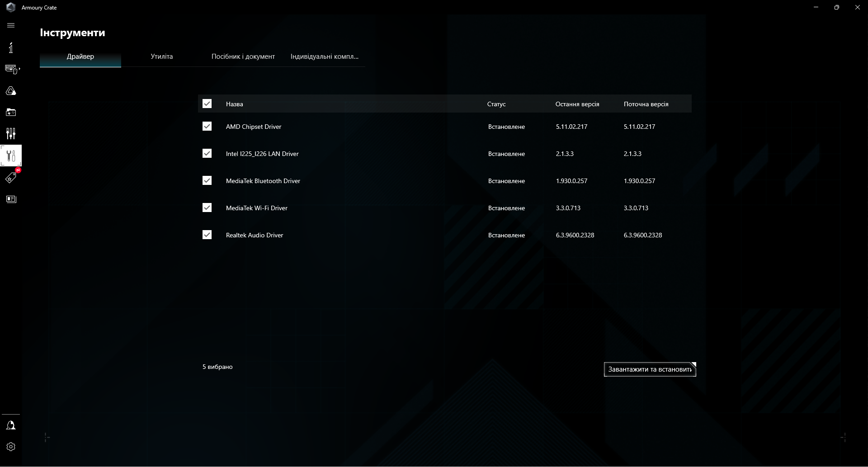
Task: Uncheck the AMD Chipset Driver
Action: pyautogui.click(x=207, y=127)
